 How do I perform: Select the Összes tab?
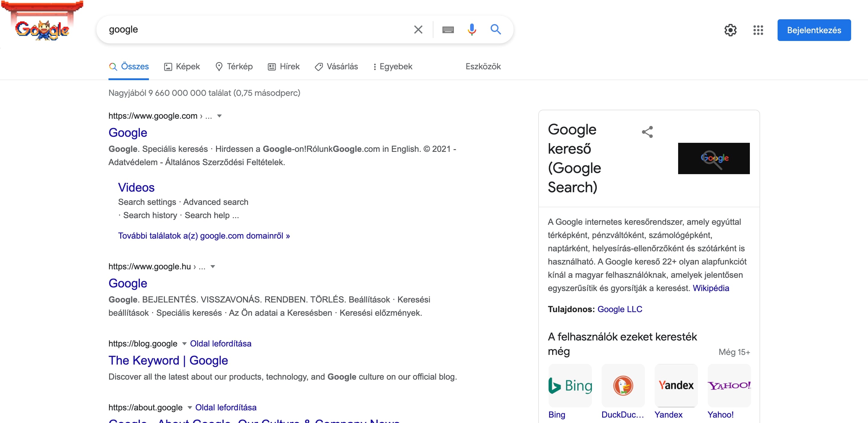click(129, 66)
